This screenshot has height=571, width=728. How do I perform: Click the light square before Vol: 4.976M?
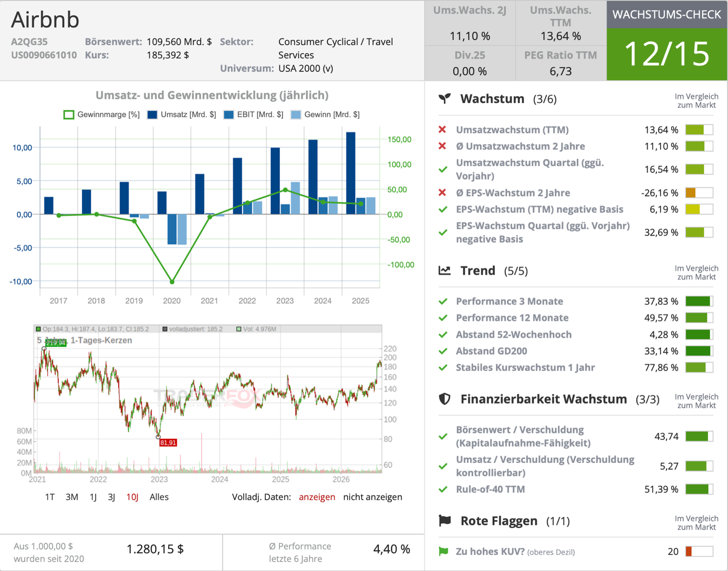239,329
